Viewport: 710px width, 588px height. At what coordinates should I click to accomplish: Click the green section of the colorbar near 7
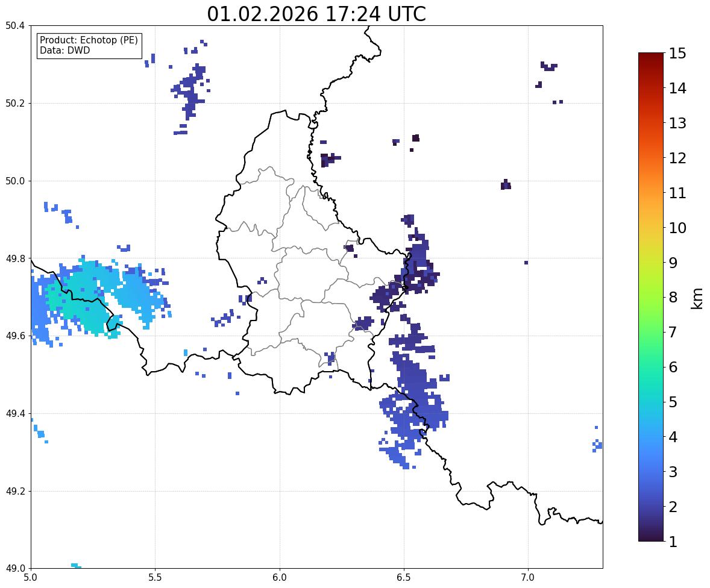click(651, 332)
